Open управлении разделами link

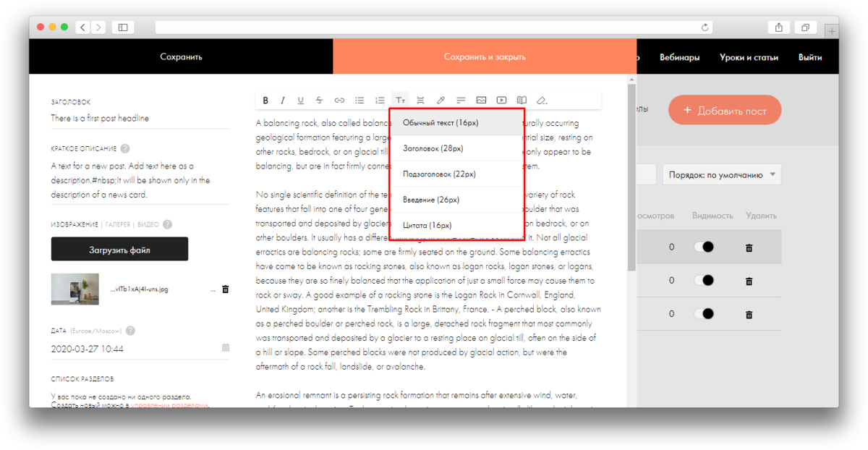[169, 405]
